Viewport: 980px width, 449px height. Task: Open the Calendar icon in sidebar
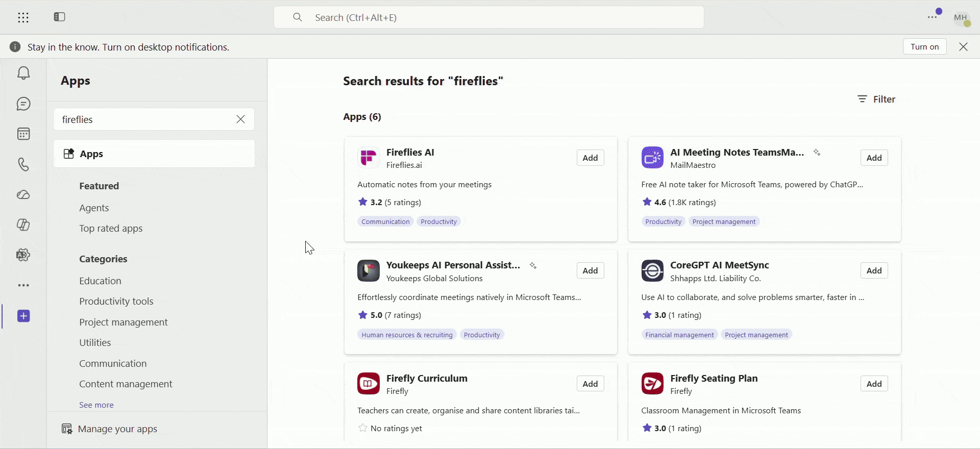pos(23,134)
